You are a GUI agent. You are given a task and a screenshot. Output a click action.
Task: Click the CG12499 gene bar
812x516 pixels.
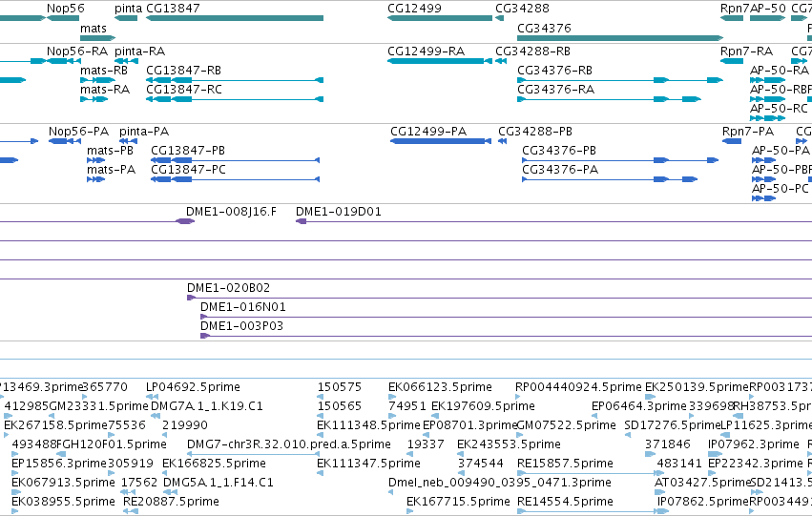440,18
